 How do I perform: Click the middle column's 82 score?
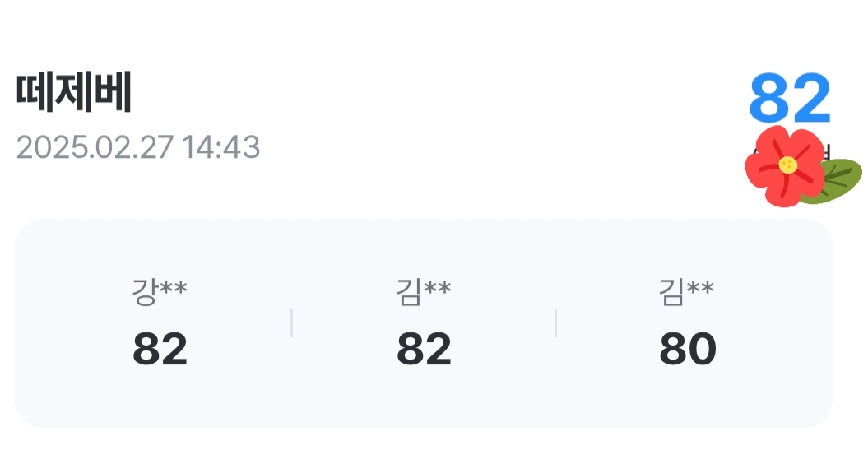[424, 350]
